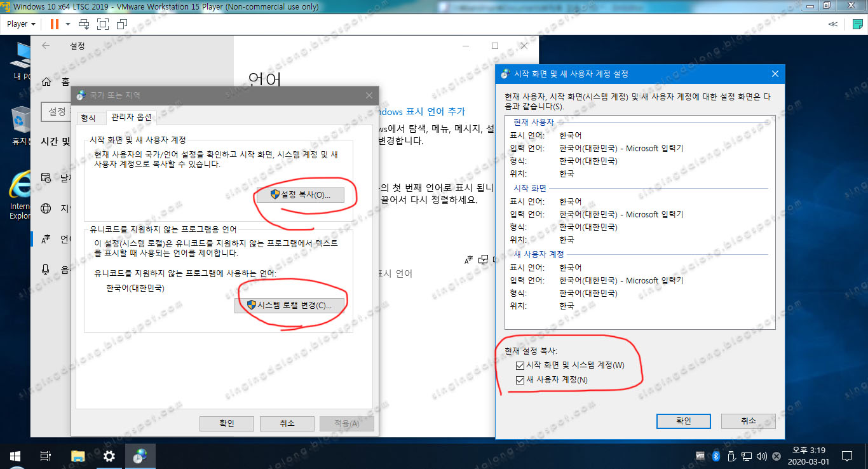Click 취소 in the 새 사용자 계정 설정 dialog
Viewport: 868px width, 469px height.
point(749,421)
